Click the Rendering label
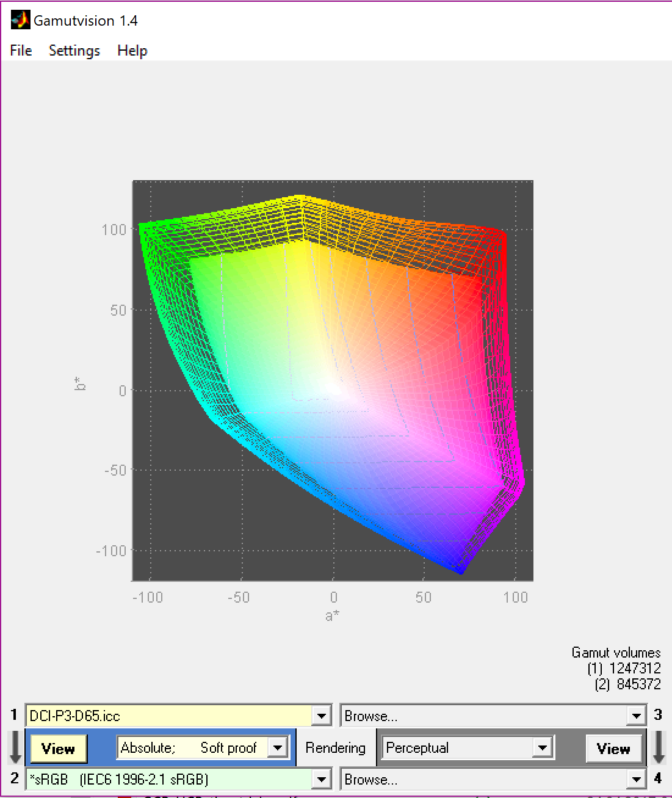Screen dimensions: 672x798 (335, 748)
